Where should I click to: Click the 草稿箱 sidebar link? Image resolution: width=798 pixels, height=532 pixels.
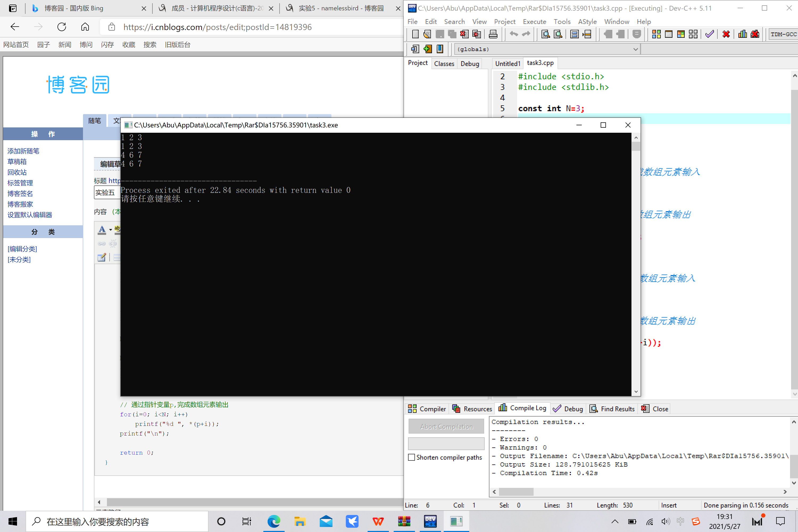coord(17,161)
